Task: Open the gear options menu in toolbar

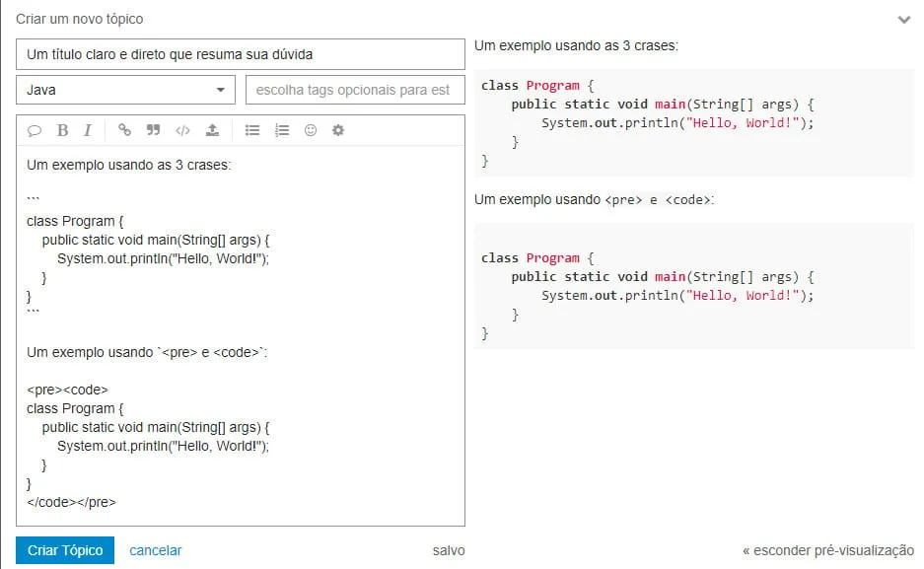Action: pyautogui.click(x=338, y=130)
